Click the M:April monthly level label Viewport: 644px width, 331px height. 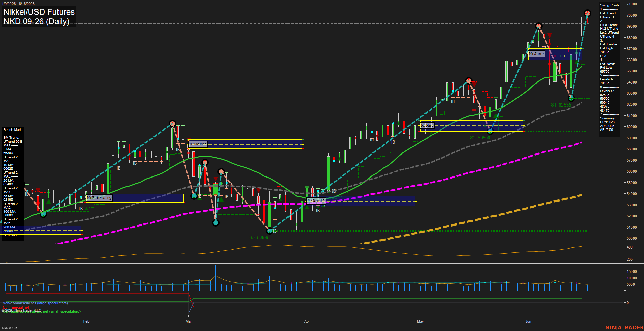point(316,201)
